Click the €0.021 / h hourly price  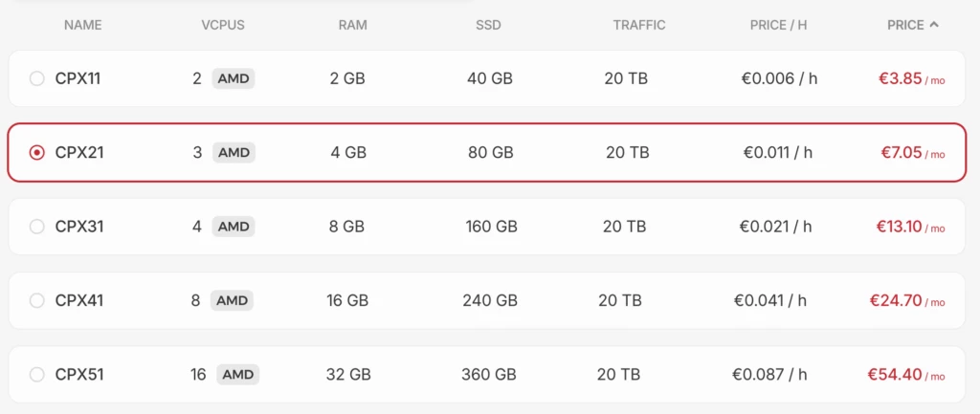[x=775, y=227]
